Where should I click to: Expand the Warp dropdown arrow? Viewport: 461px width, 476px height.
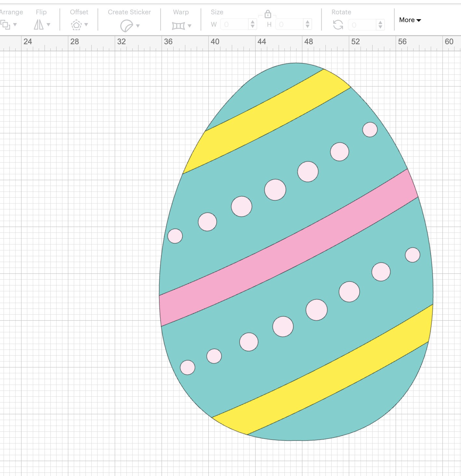(190, 26)
